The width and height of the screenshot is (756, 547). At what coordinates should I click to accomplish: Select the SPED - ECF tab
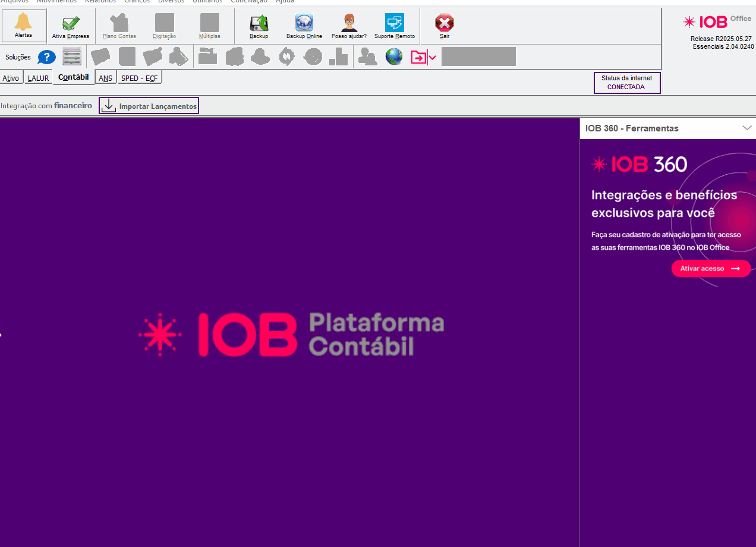pos(140,78)
